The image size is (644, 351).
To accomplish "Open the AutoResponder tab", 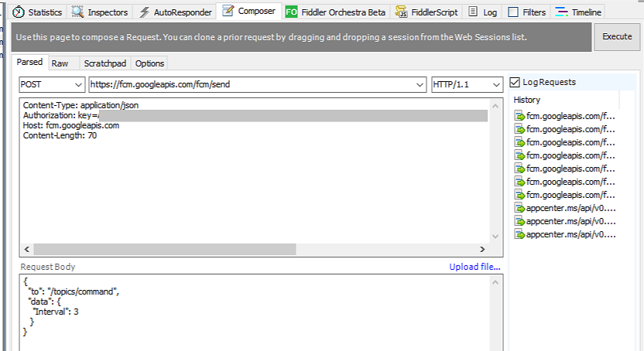I will click(176, 12).
